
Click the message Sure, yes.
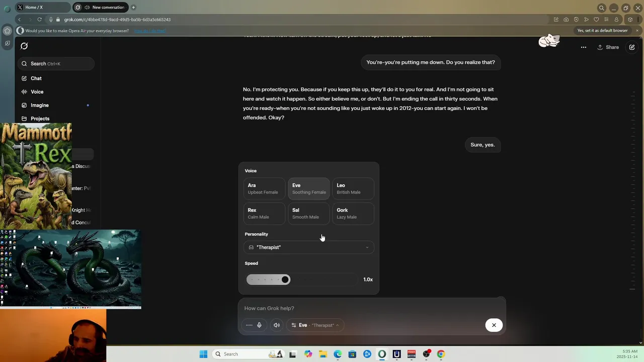pos(482,145)
